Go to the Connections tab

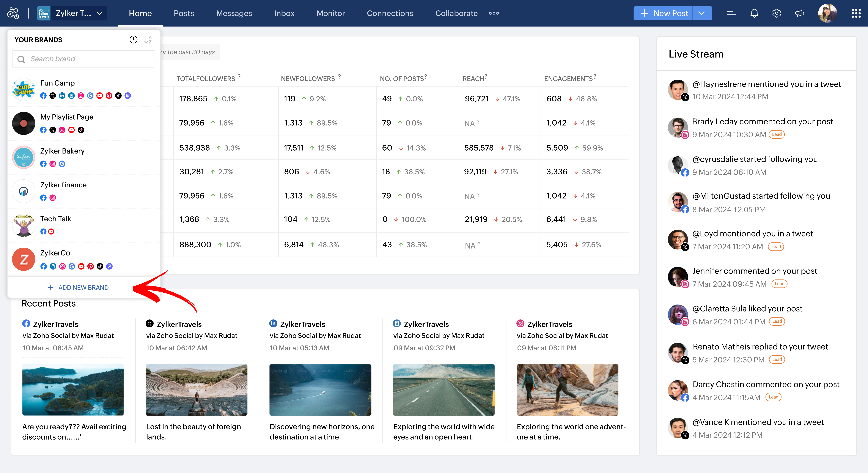[390, 13]
